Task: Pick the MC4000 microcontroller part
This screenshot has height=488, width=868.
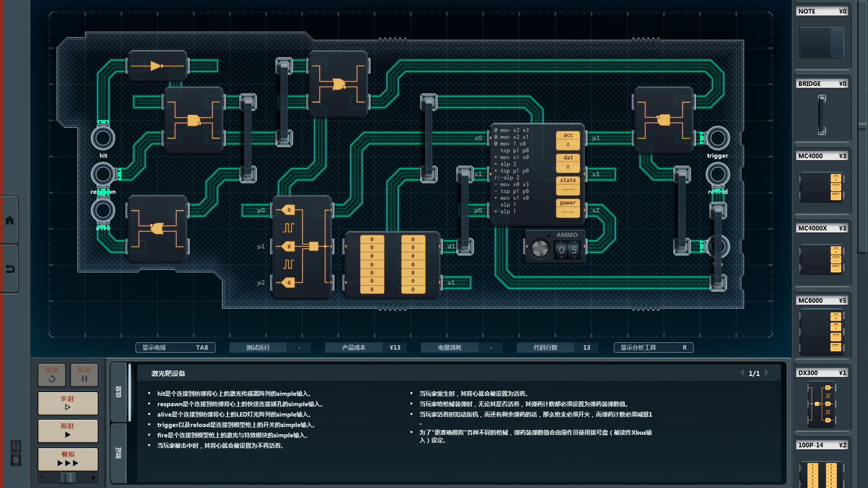Action: coord(821,187)
